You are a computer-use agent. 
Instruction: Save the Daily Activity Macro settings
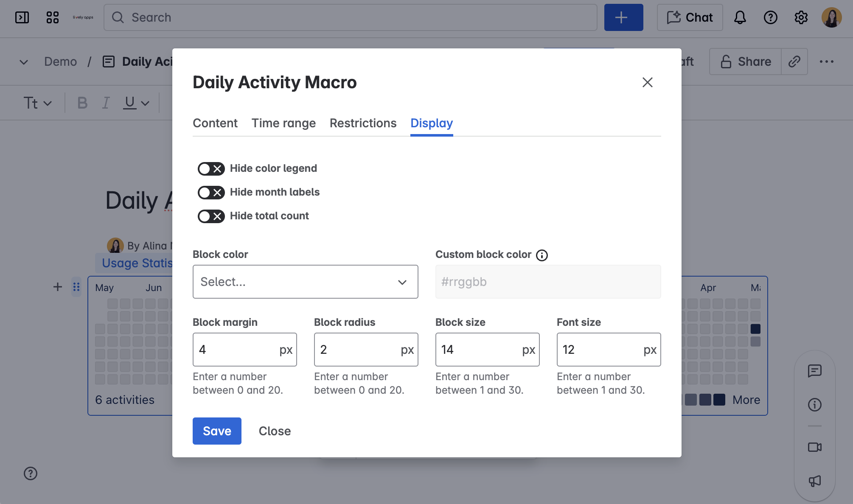point(216,431)
